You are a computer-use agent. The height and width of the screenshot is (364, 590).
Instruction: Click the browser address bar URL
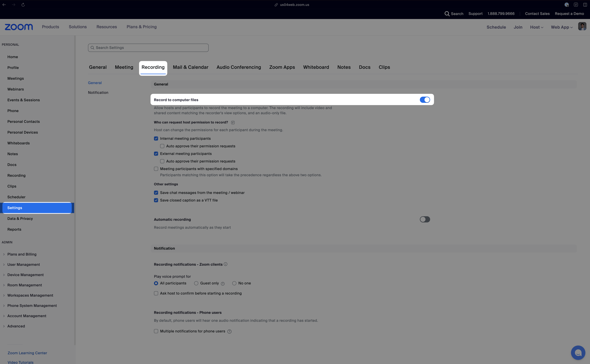(x=294, y=5)
